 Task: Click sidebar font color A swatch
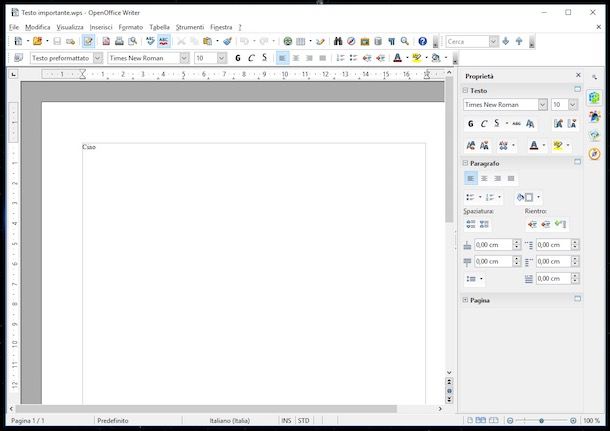click(x=534, y=145)
